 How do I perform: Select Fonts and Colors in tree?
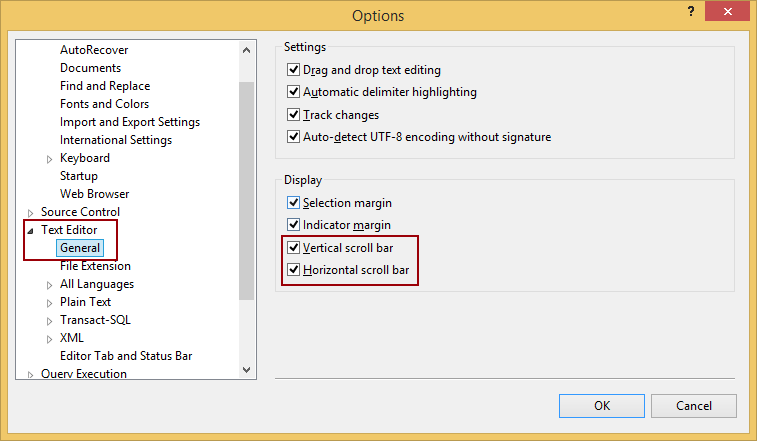click(x=104, y=104)
